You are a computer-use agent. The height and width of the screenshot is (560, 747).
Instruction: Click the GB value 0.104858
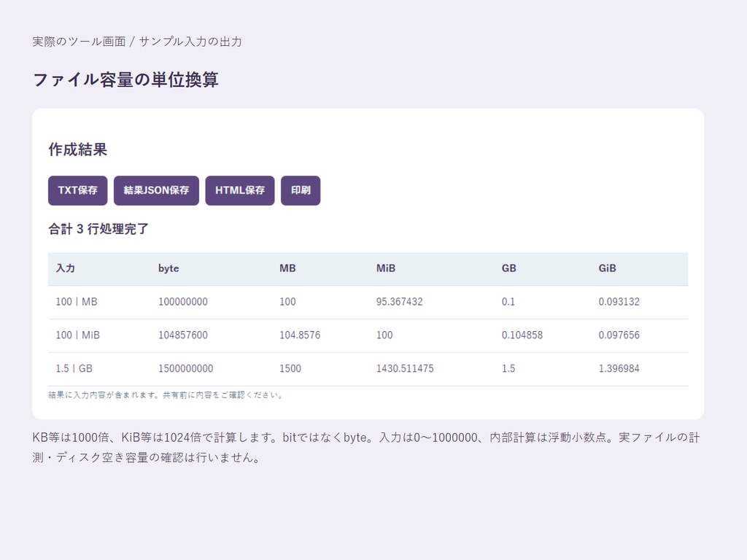coord(522,335)
